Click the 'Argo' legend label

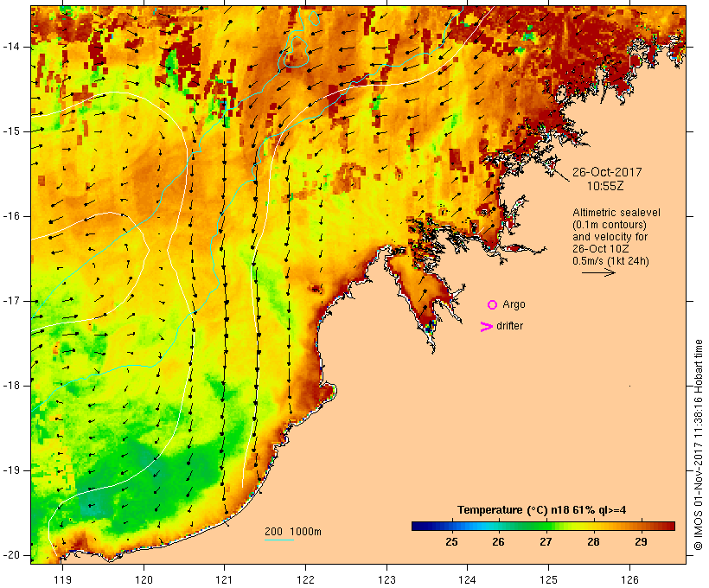click(514, 305)
